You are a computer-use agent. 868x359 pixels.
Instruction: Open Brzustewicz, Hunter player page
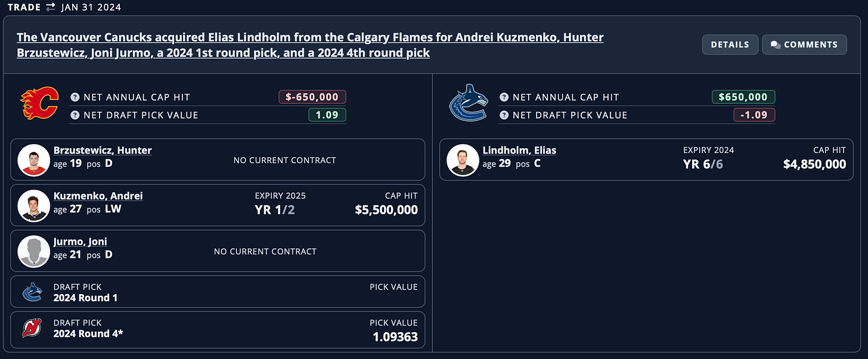click(103, 150)
